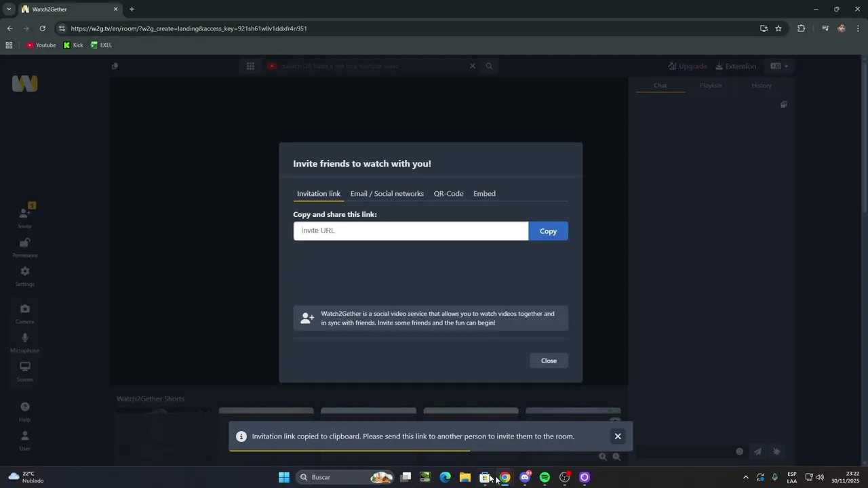
Task: Open the Chat panel tab
Action: [x=660, y=85]
